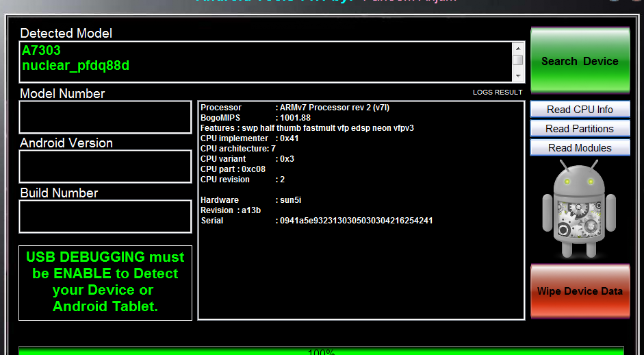This screenshot has height=355, width=644.
Task: Click the Features swp half thumb line
Action: click(x=307, y=128)
